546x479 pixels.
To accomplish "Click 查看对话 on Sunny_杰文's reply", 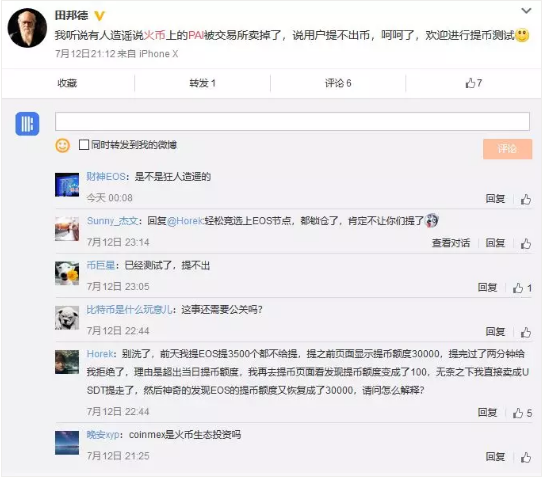I will point(451,243).
